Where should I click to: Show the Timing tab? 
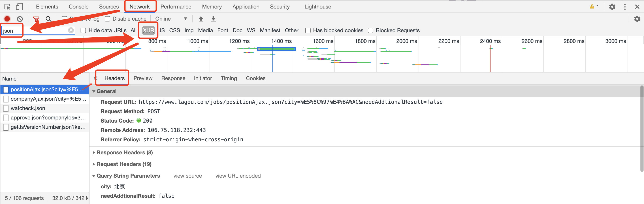pos(229,78)
